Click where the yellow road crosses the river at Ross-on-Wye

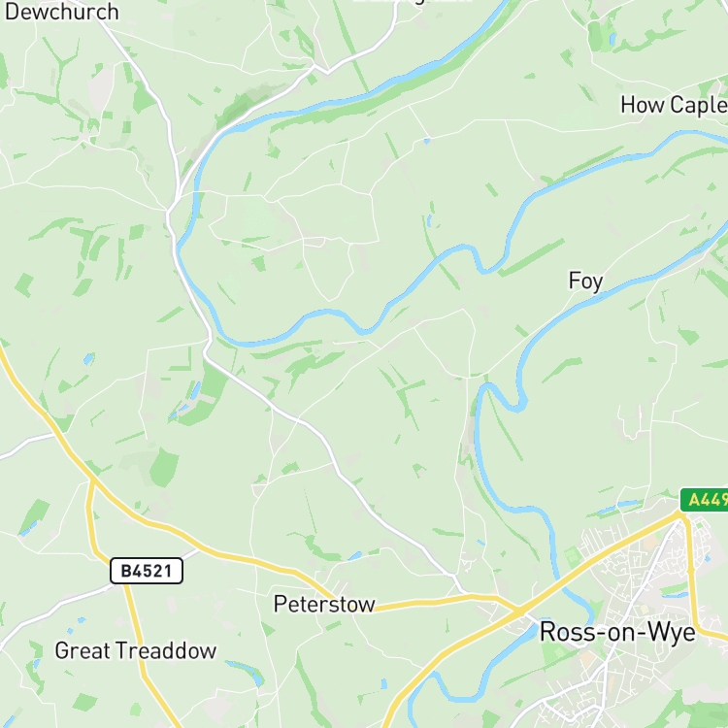pyautogui.click(x=560, y=582)
